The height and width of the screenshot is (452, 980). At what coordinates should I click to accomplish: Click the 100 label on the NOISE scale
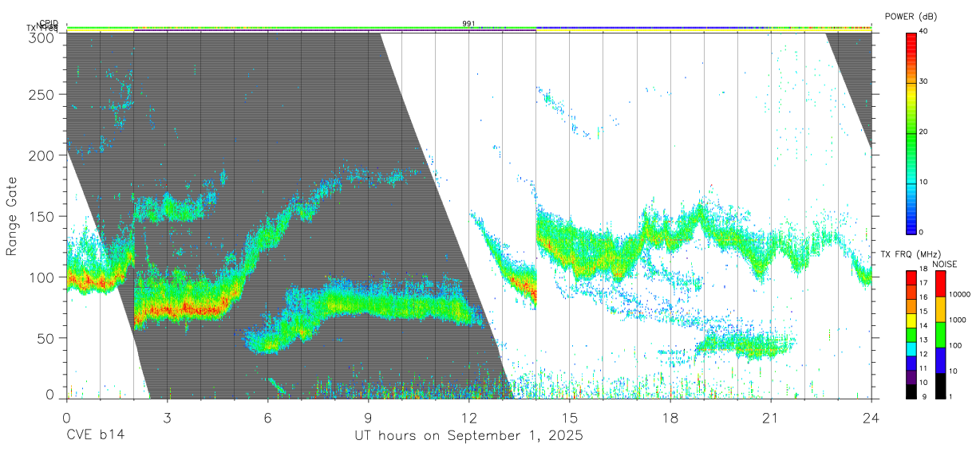point(956,345)
